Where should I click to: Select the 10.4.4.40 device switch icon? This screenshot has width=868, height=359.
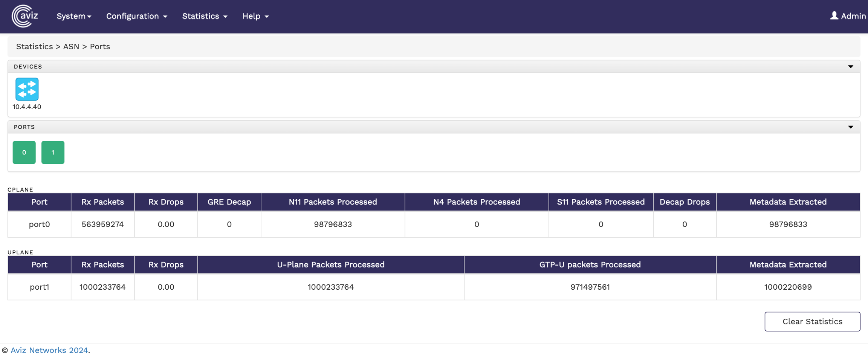[27, 89]
